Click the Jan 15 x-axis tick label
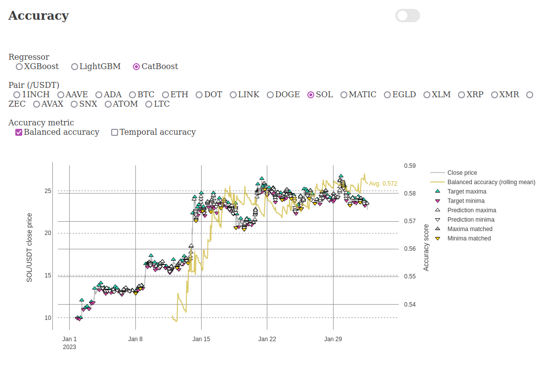Viewport: 544px width, 392px height. click(201, 339)
